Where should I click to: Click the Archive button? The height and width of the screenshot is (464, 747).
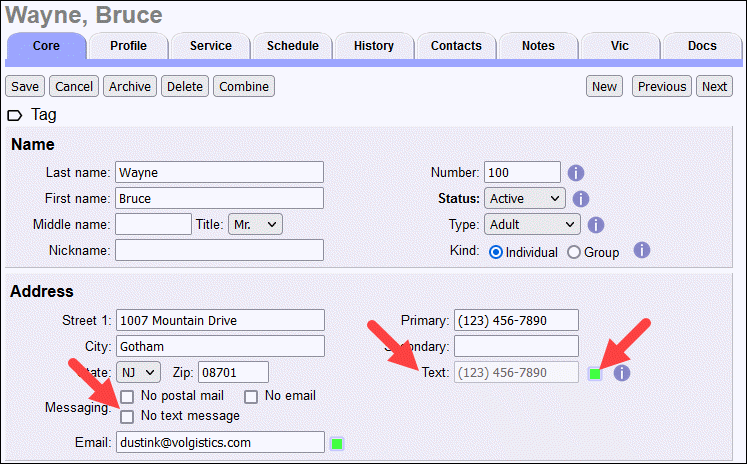coord(130,87)
